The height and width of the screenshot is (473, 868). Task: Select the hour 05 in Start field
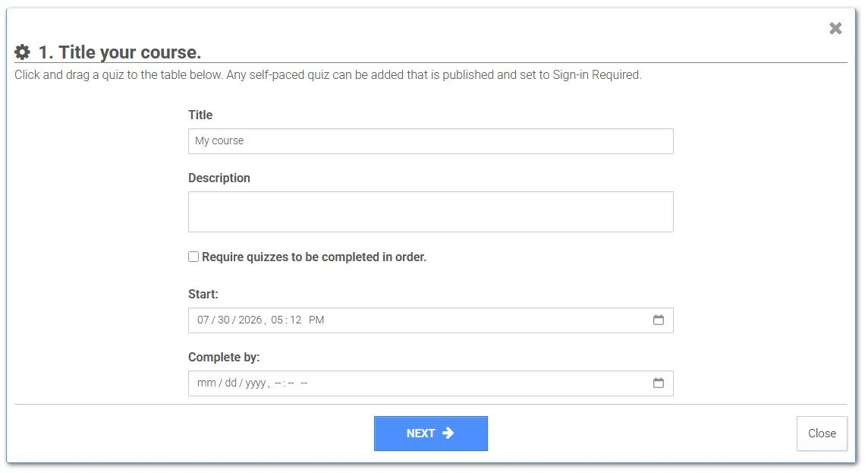click(x=277, y=320)
